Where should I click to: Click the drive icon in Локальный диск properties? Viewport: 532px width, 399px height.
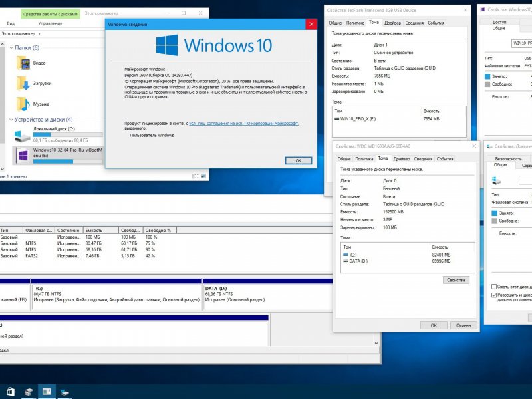tap(496, 180)
